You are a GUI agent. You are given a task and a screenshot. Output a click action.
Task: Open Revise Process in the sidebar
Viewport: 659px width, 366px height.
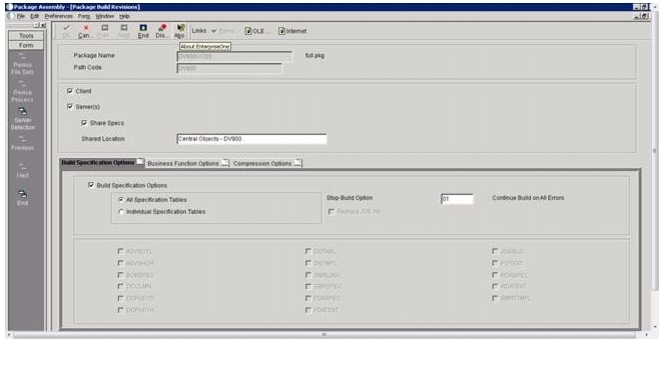click(23, 91)
